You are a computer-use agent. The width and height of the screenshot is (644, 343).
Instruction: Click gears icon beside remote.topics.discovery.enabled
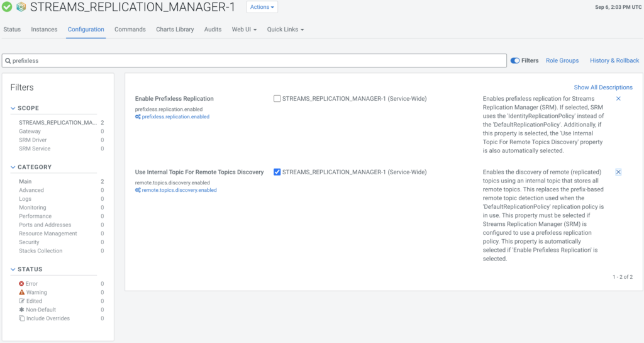pos(138,190)
